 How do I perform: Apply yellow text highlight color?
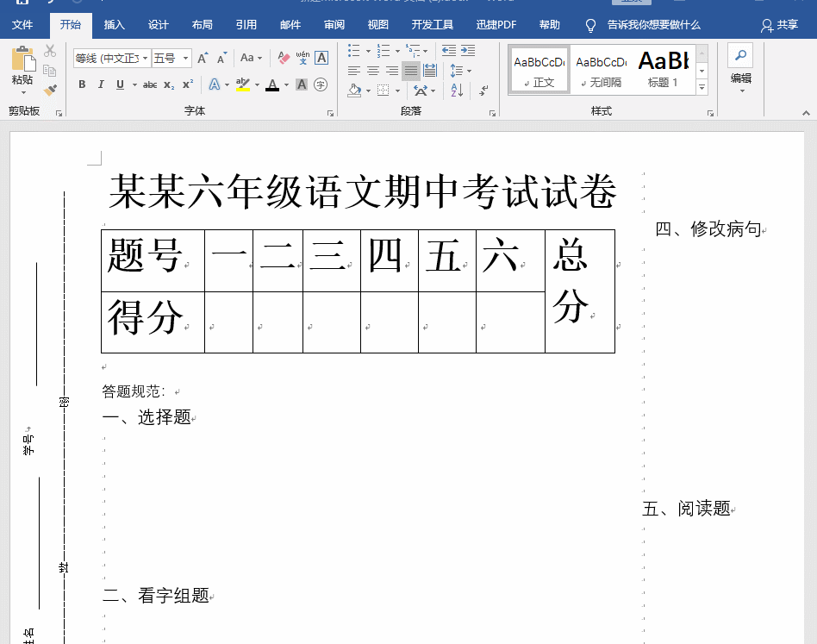[x=241, y=84]
